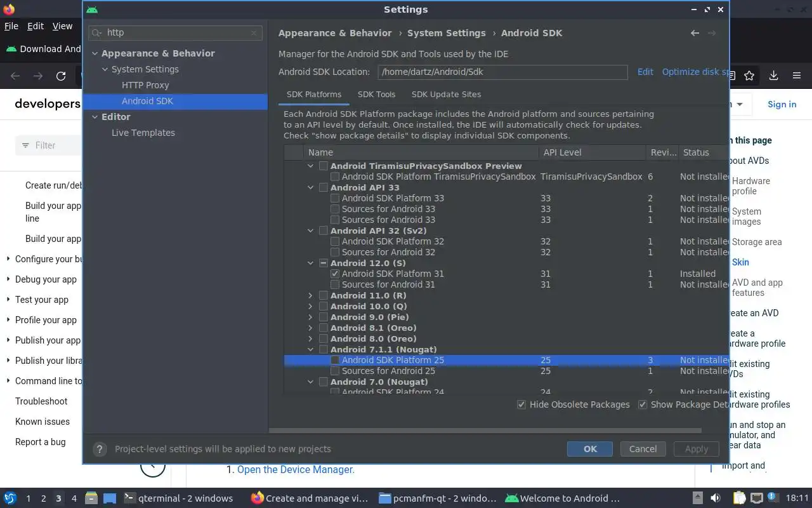
Task: Switch to pcmanfm-qt taskbar entry
Action: (437, 498)
